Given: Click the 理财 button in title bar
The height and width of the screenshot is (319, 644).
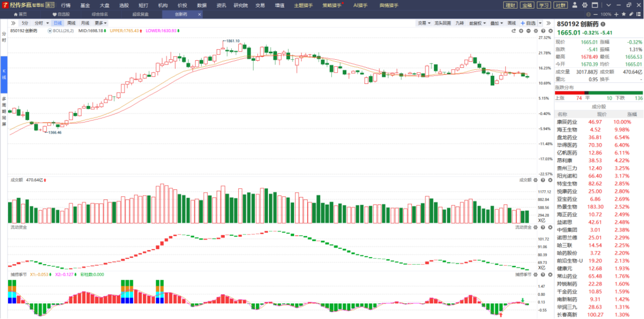Looking at the screenshot, I should [x=510, y=5].
